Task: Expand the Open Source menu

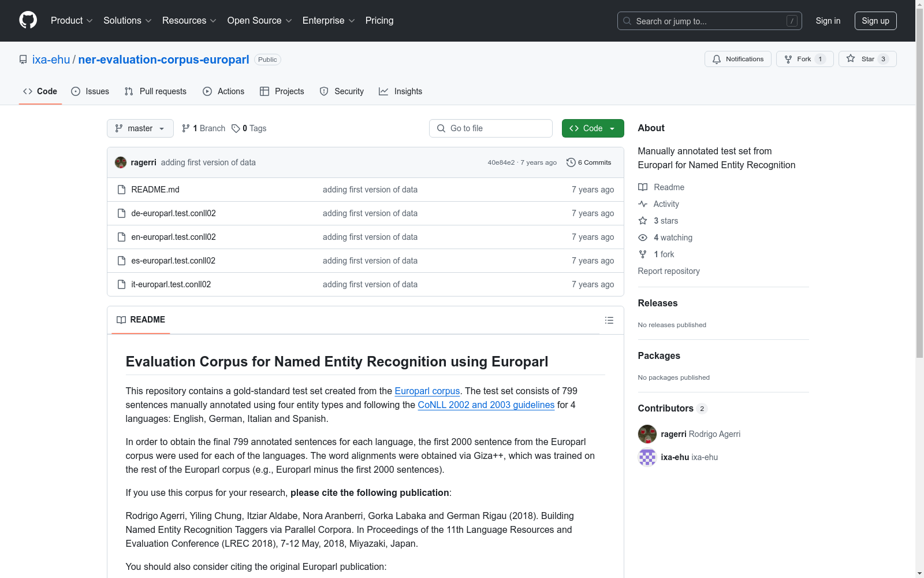Action: tap(260, 21)
